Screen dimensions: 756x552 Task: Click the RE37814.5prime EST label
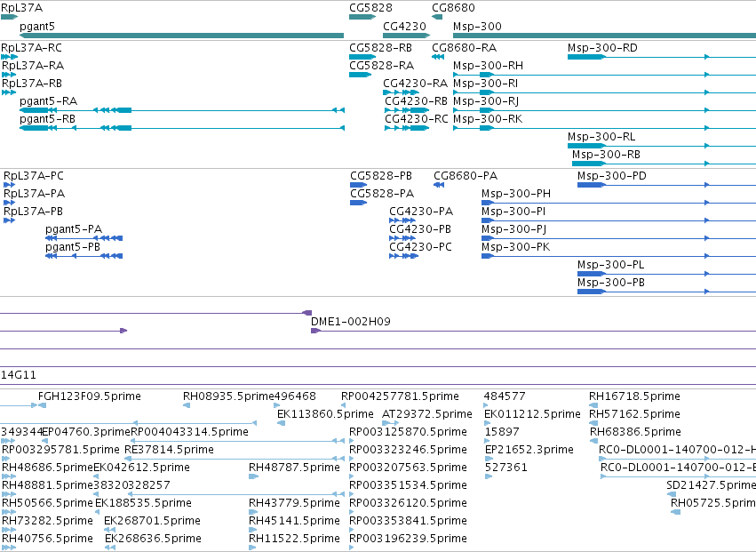[x=169, y=450]
